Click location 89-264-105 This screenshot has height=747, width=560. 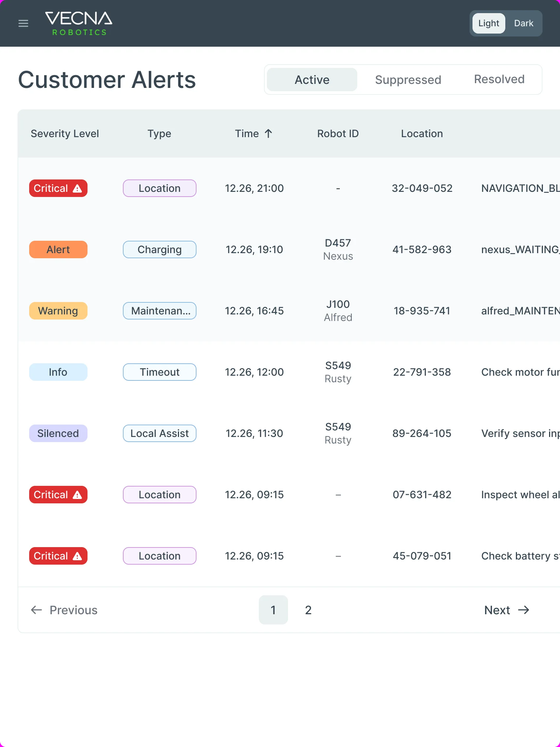pos(422,433)
